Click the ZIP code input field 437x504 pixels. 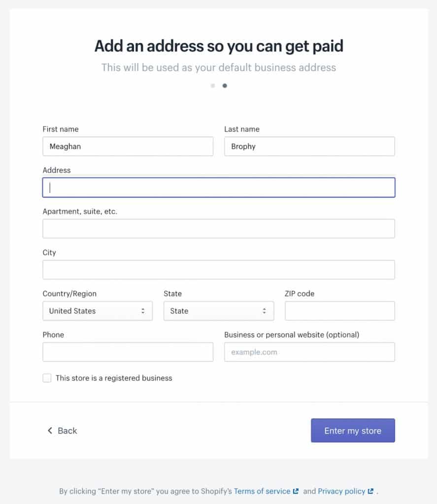pyautogui.click(x=339, y=311)
